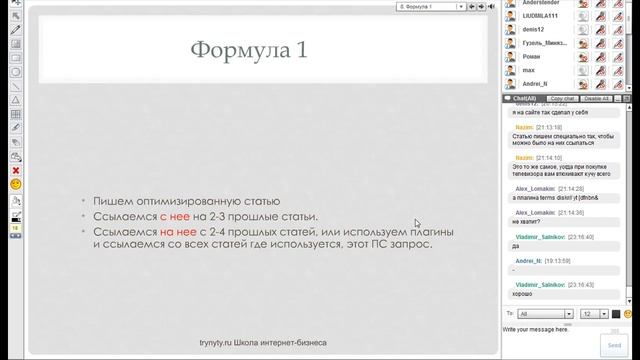Toggle webcam permission for LIUDMILA111
640x360 pixels.
[x=583, y=16]
